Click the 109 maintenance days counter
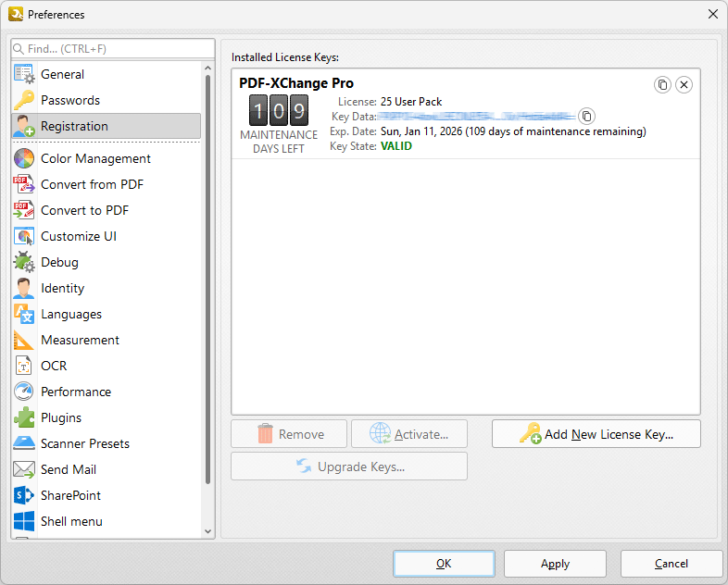728x585 pixels. [x=279, y=110]
